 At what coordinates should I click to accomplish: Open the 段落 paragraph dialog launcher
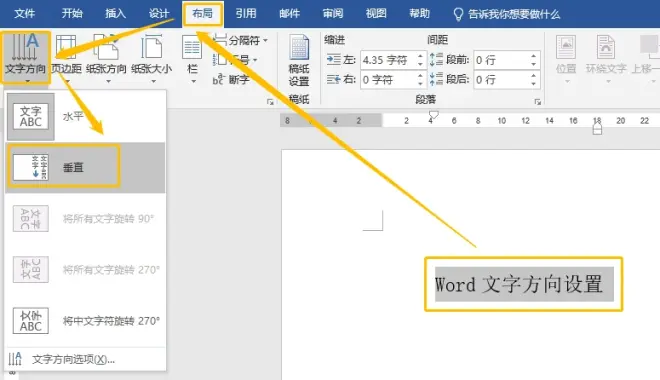click(x=538, y=101)
